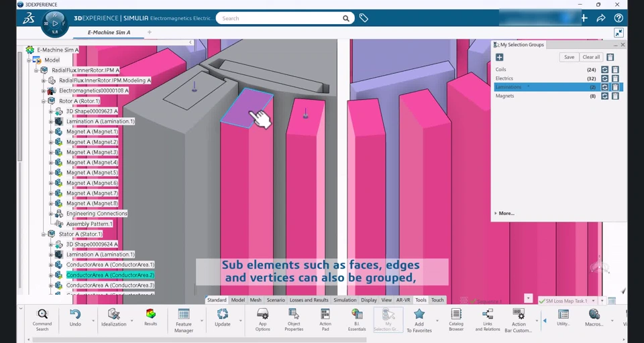Add a new tab with plus sign
This screenshot has width=644, height=343.
(150, 32)
